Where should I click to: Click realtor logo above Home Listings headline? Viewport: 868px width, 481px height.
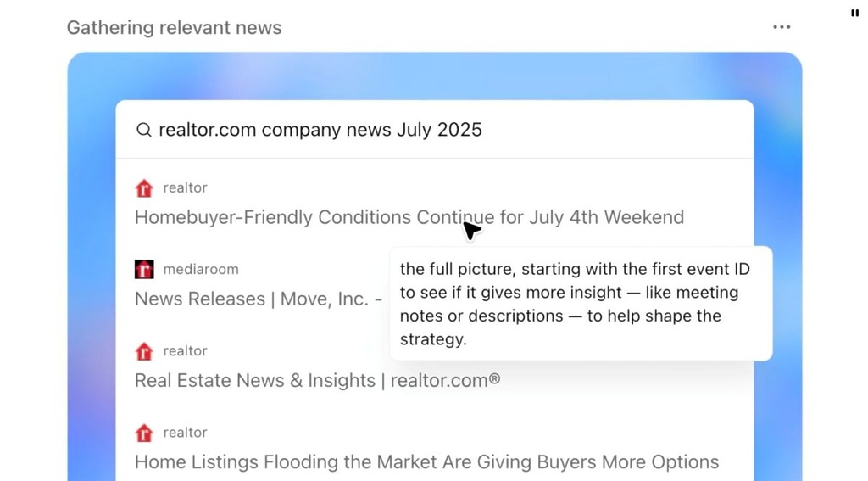click(144, 433)
